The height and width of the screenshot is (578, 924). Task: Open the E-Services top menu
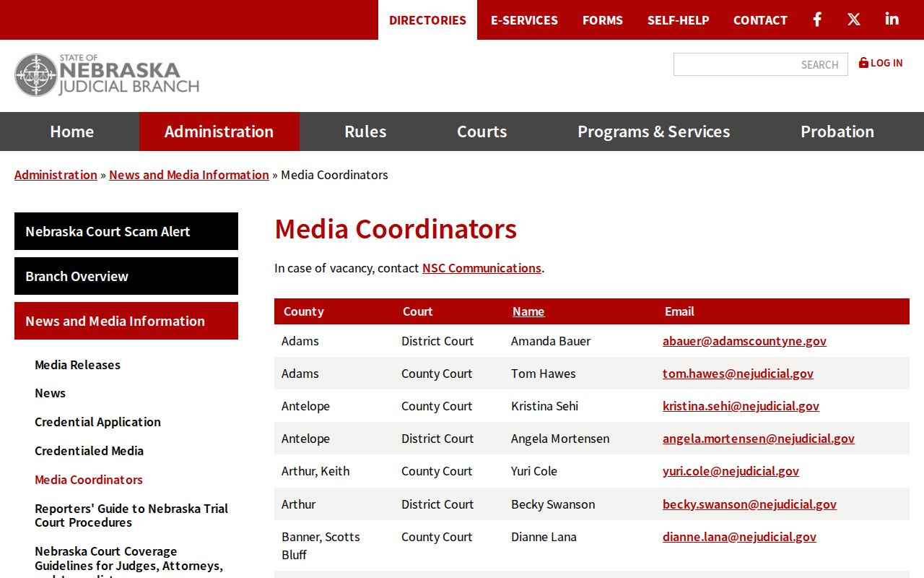(524, 20)
